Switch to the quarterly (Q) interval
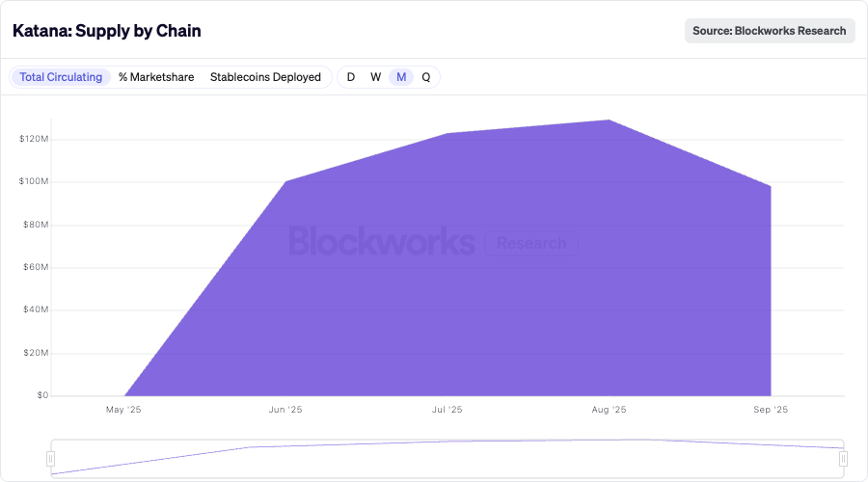 [x=426, y=77]
